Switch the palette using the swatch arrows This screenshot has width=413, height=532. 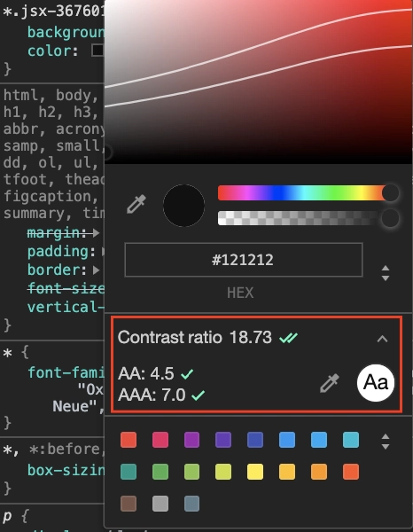click(386, 442)
